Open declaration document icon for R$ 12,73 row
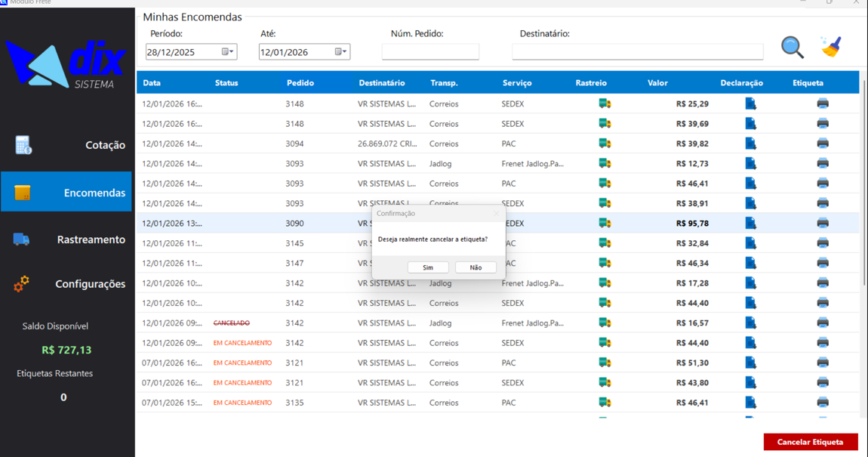868x457 pixels. tap(750, 163)
